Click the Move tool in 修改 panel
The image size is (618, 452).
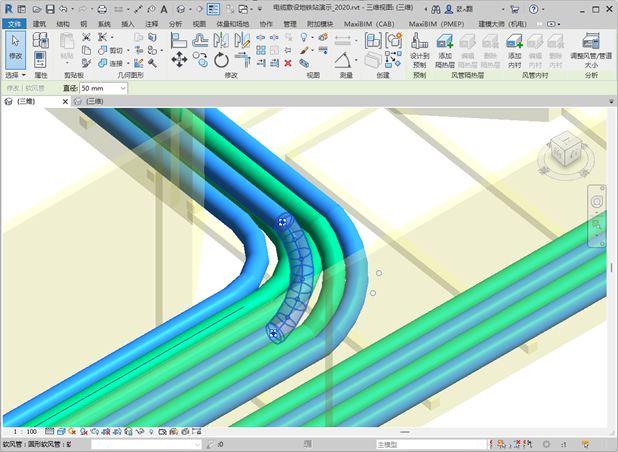pyautogui.click(x=179, y=60)
